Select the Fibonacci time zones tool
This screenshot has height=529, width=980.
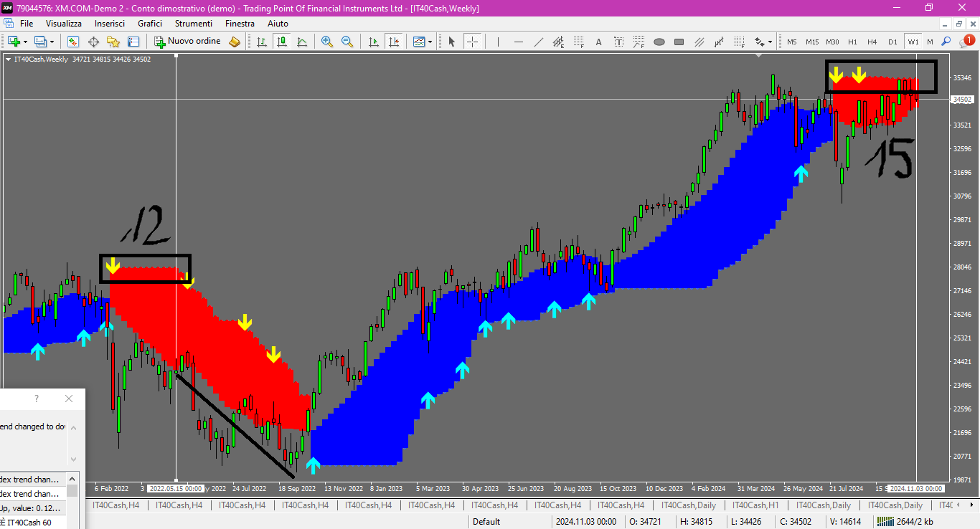pos(740,42)
